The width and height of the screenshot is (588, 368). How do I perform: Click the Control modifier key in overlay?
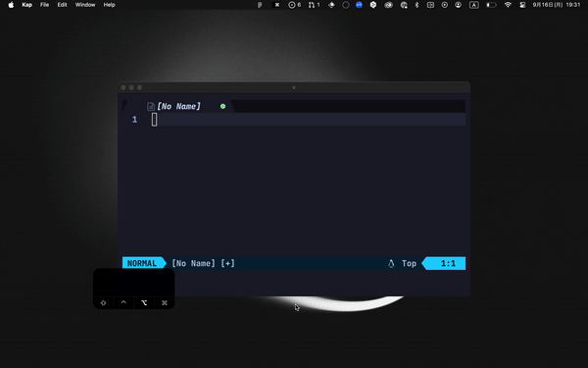pos(123,302)
